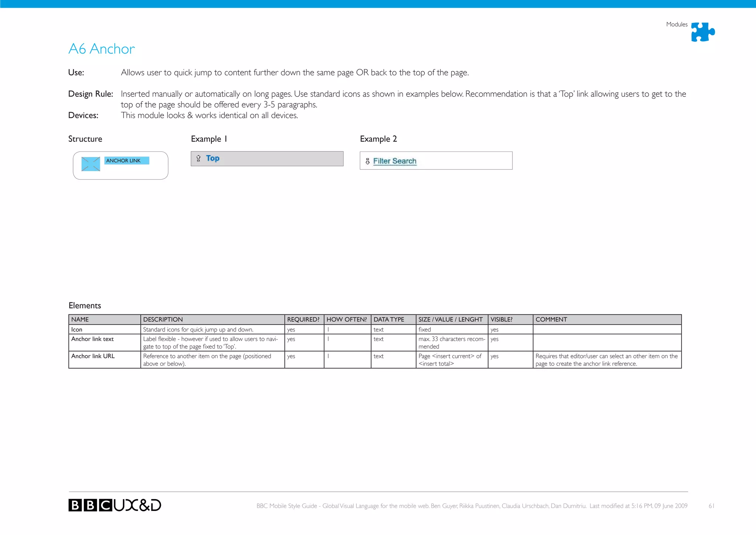756x535 pixels.
Task: Select the Anchor link text row
Action: tap(93, 339)
